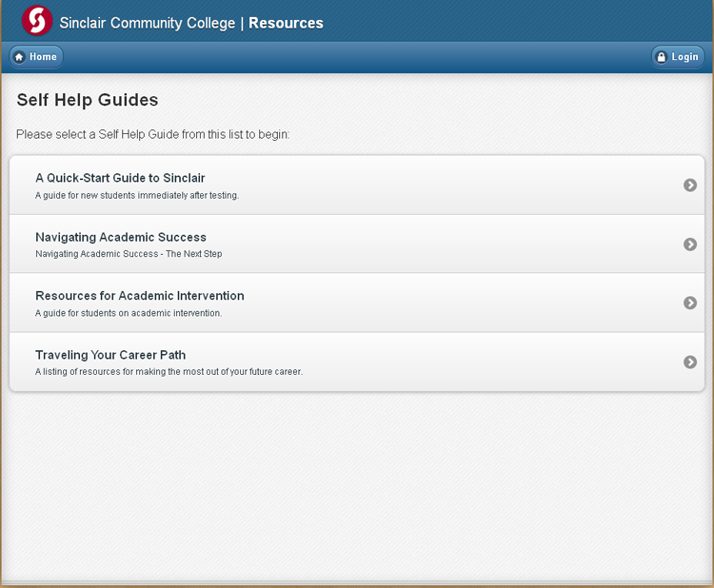This screenshot has width=714, height=588.
Task: Click the Sinclair red logo icon
Action: pyautogui.click(x=36, y=21)
